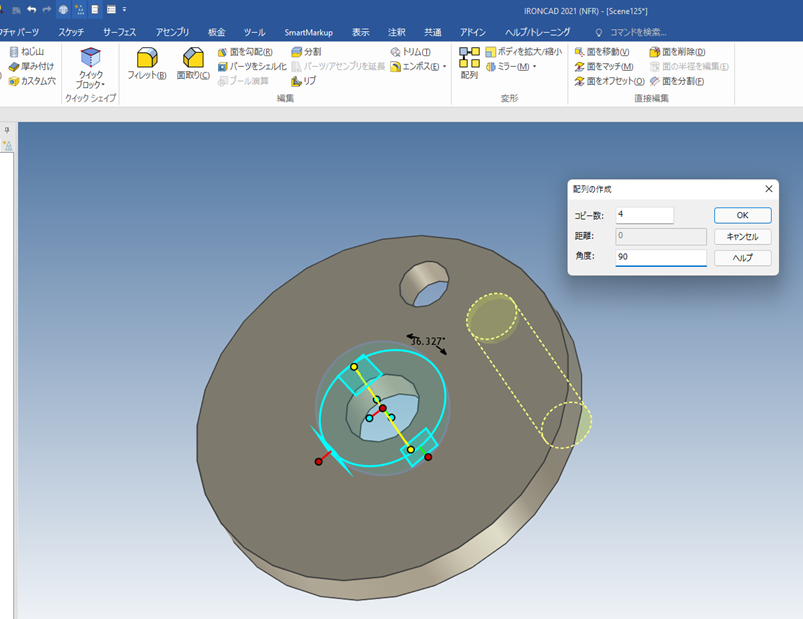Image resolution: width=803 pixels, height=619 pixels.
Task: Select the Chamfer (面取り) tool
Action: click(x=193, y=63)
